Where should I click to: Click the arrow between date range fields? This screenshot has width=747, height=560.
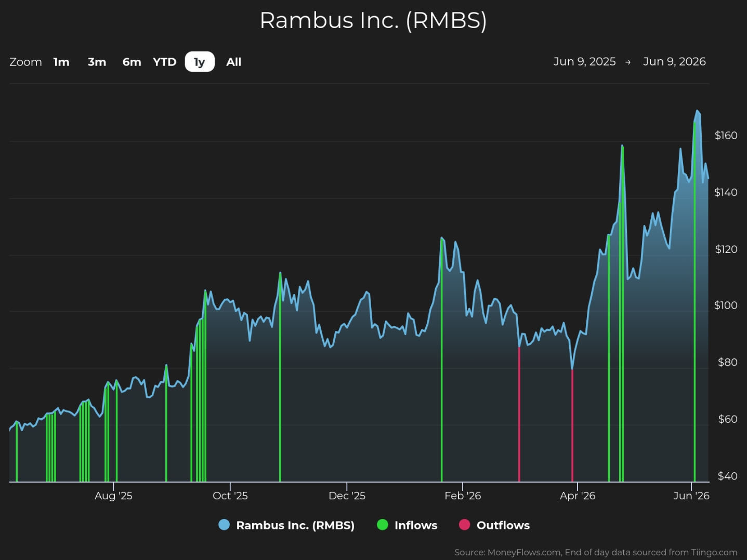pyautogui.click(x=628, y=62)
